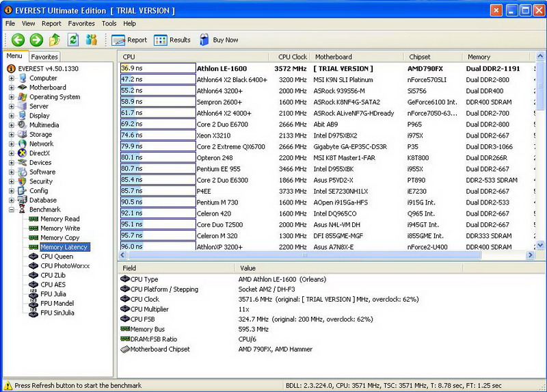Select the Athlon LE-1600 result row
547x392 pixels.
(328, 69)
